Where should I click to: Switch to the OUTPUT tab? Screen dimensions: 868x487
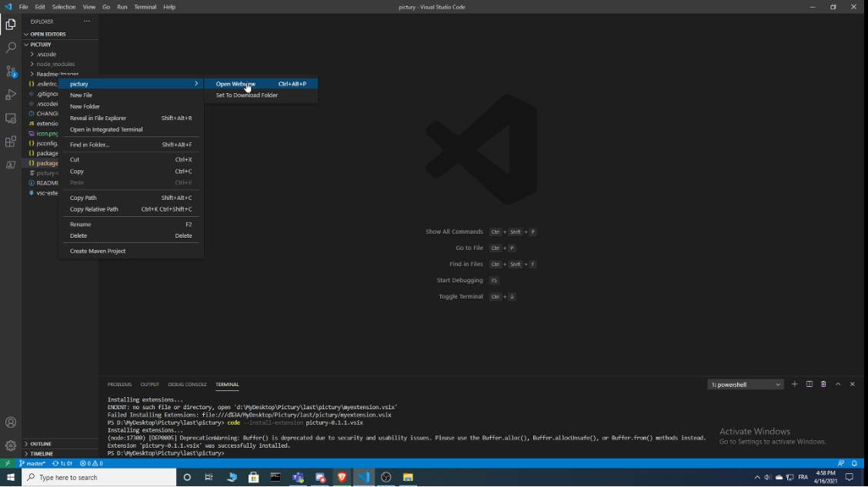click(x=149, y=384)
